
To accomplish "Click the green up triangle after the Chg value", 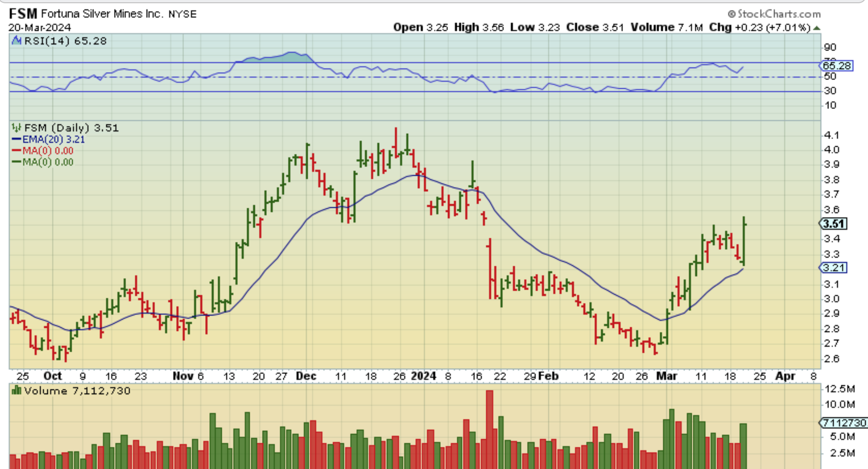I will click(816, 28).
